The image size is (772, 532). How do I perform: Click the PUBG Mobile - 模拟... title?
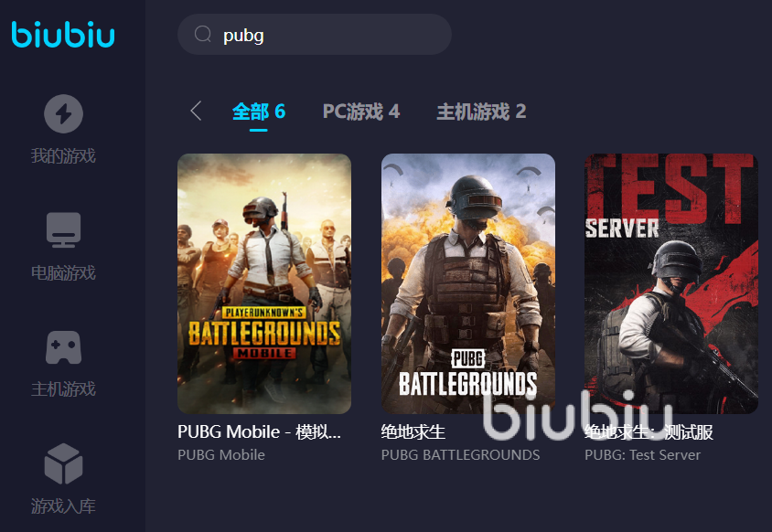point(259,432)
